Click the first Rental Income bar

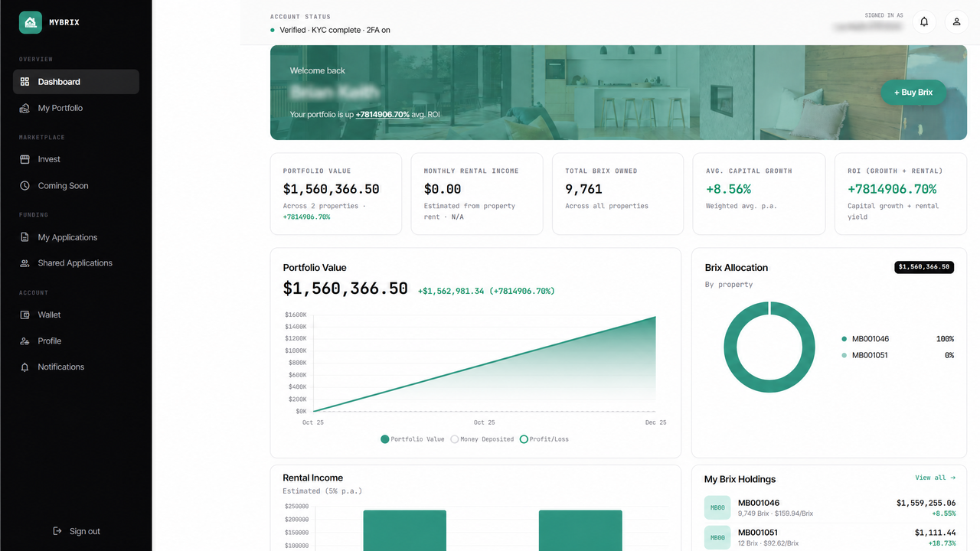[404, 530]
